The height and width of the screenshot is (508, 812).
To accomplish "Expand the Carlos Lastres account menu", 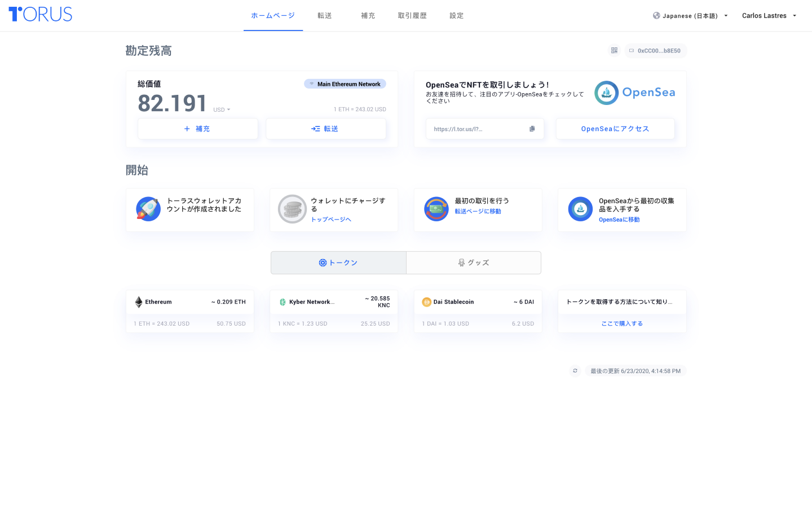I will click(x=769, y=16).
